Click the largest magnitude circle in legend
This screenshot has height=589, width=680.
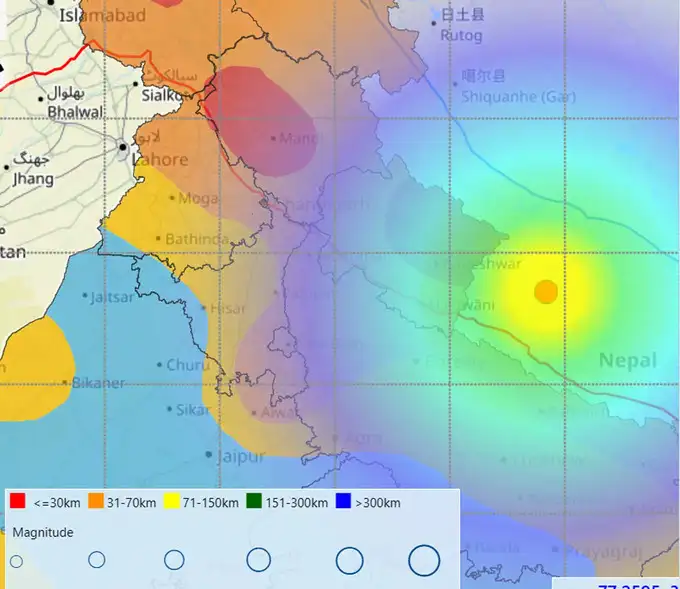(x=424, y=560)
